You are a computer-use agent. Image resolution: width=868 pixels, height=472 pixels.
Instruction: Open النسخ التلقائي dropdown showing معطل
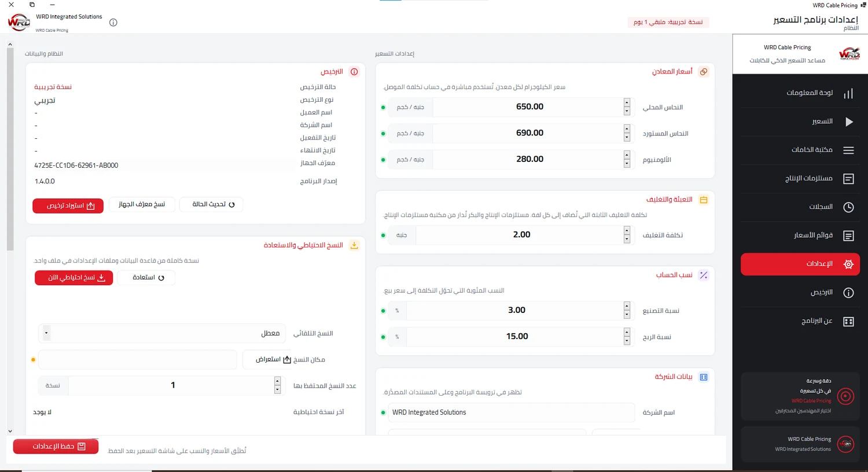(162, 333)
